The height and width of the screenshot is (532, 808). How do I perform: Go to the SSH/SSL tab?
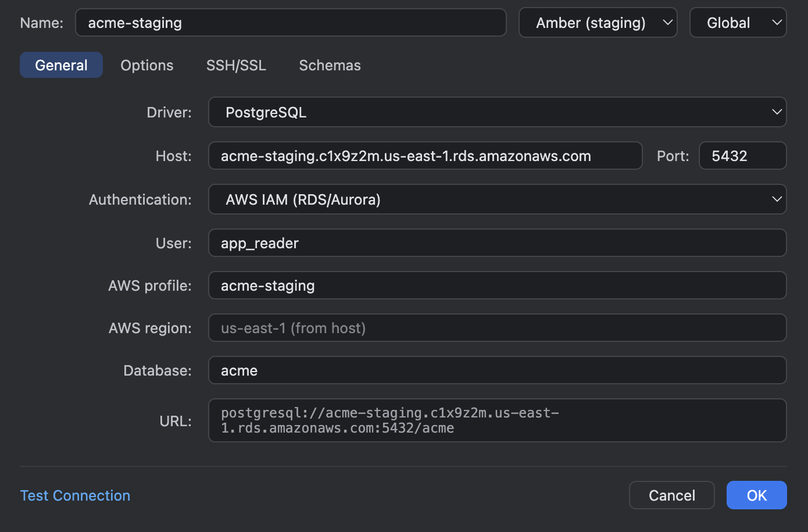(236, 65)
